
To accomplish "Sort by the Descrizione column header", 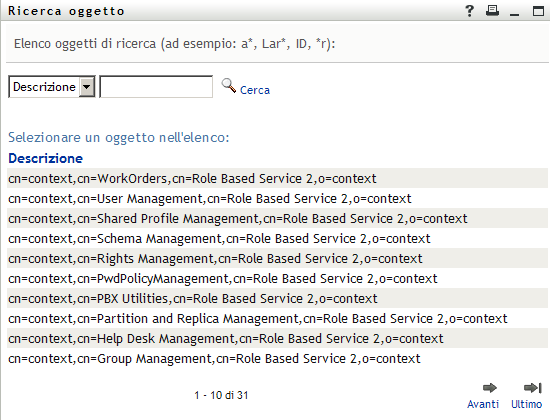I will [x=46, y=158].
